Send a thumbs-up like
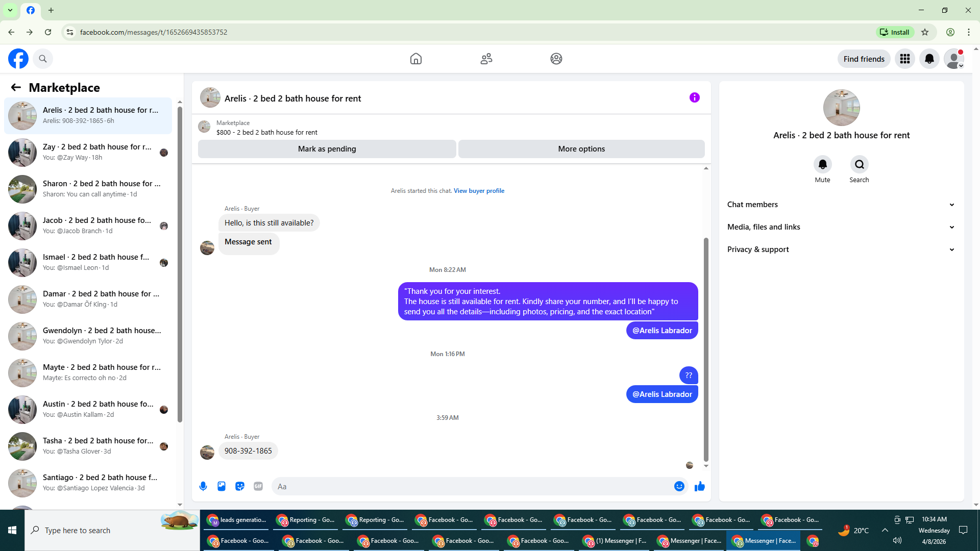This screenshot has height=551, width=980. [700, 486]
